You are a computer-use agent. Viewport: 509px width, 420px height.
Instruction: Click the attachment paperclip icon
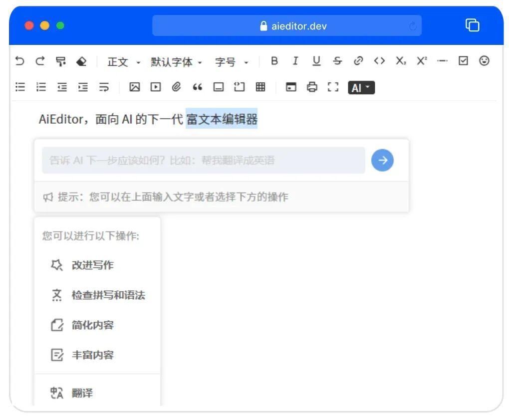[176, 87]
